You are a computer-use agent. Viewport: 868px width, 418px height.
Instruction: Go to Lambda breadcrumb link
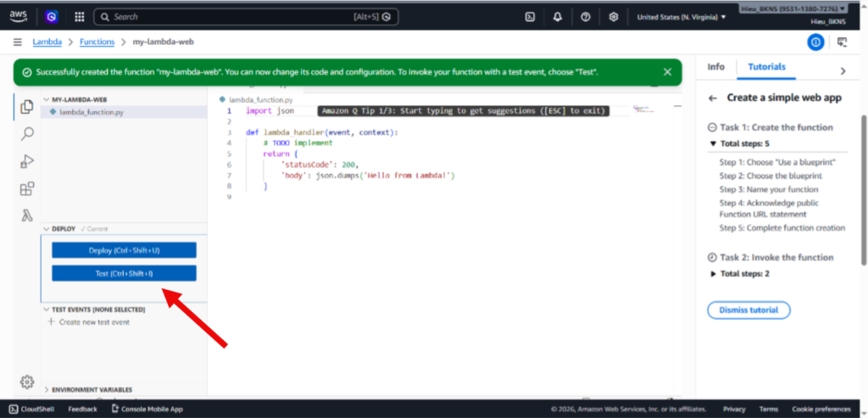(47, 42)
